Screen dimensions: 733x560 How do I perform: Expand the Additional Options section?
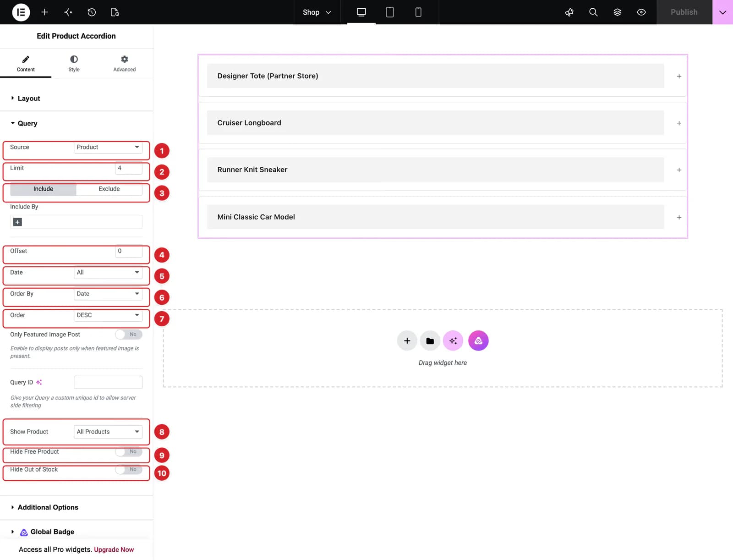pos(77,507)
